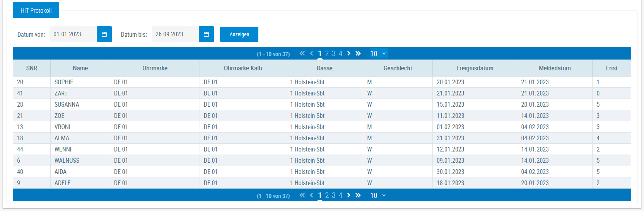Open calendar picker for Datum bis

click(x=206, y=34)
